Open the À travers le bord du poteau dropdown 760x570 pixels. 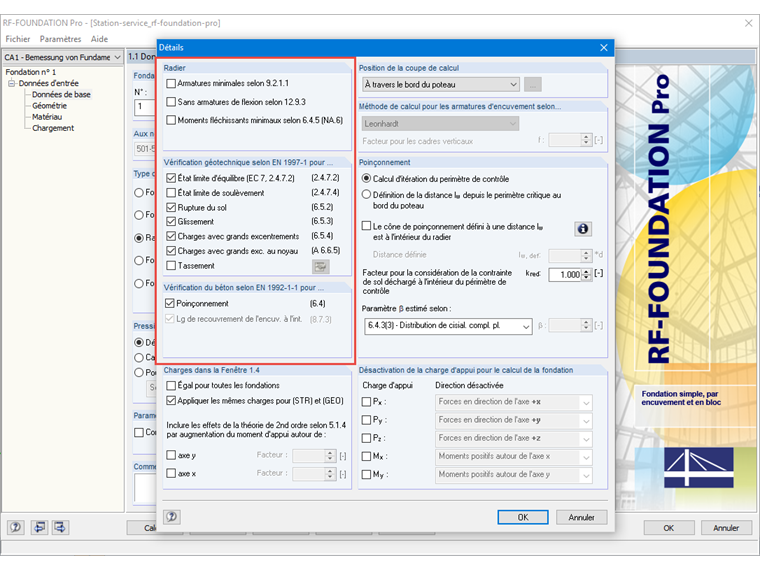(441, 85)
